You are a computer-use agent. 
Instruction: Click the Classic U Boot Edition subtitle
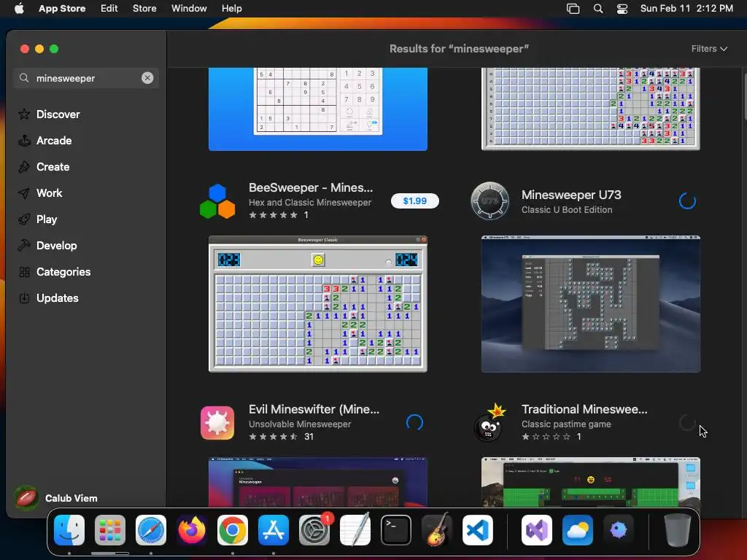pyautogui.click(x=566, y=209)
